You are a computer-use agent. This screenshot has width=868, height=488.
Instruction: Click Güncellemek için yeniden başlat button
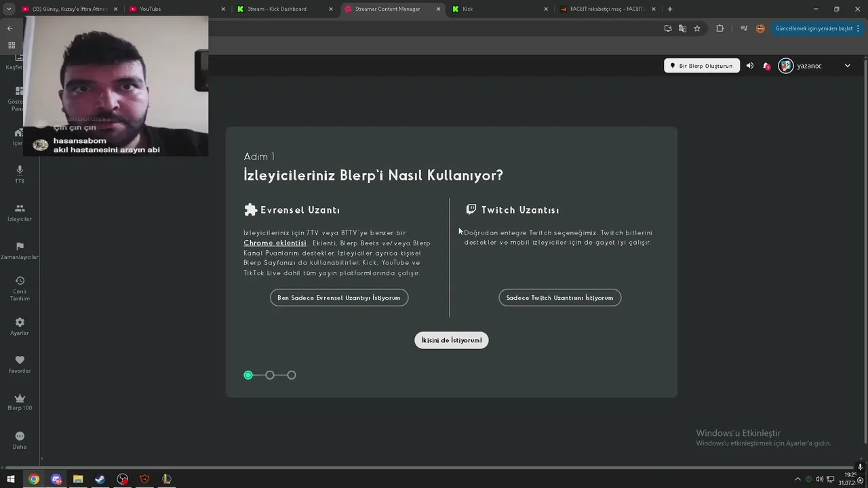[814, 28]
